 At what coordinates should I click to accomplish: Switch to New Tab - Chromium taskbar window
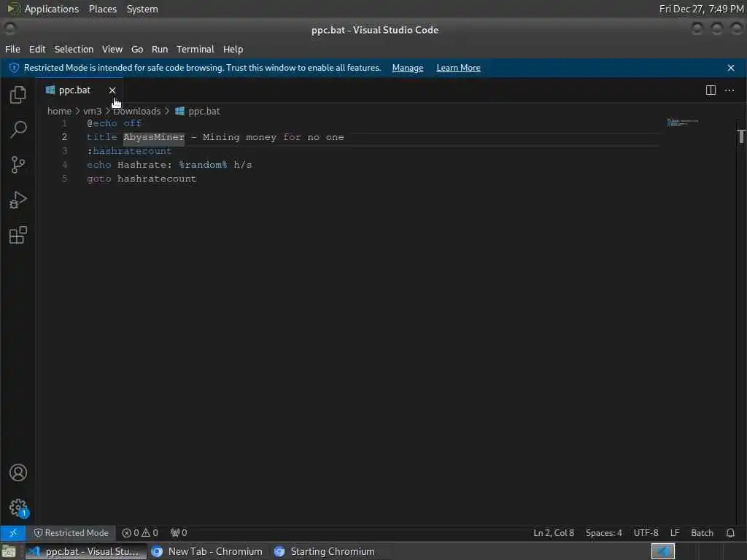(208, 551)
